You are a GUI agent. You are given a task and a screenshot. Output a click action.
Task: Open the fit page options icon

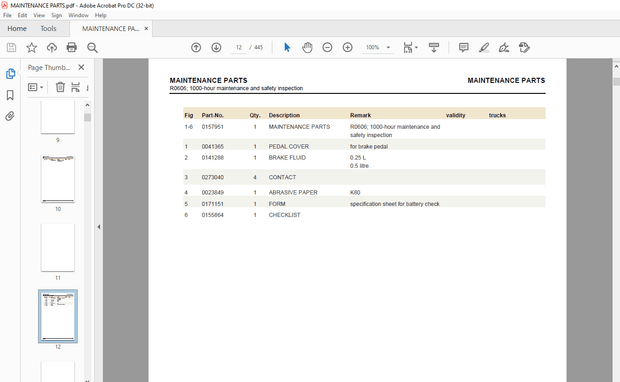(x=410, y=47)
